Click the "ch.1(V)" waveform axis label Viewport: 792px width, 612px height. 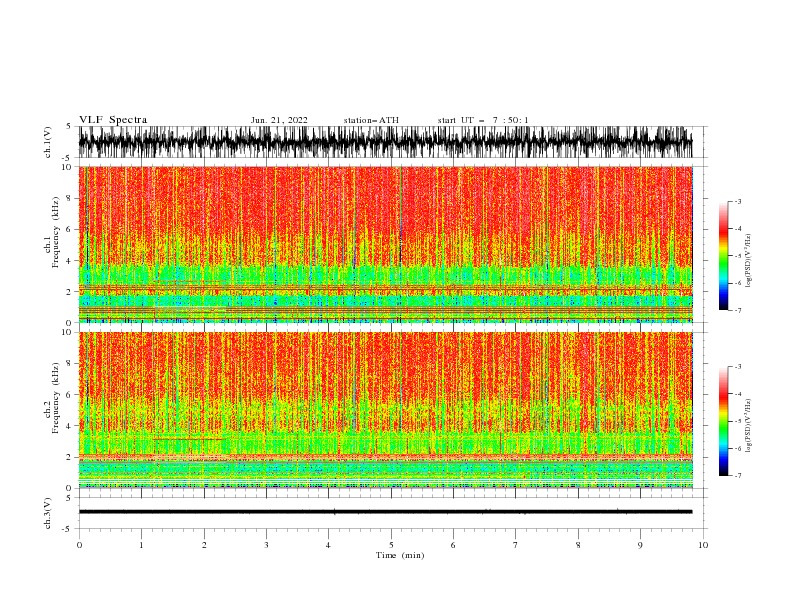pyautogui.click(x=48, y=142)
